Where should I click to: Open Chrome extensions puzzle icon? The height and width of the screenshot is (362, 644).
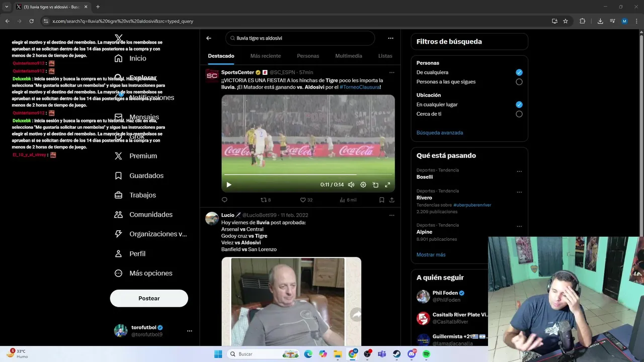tap(583, 21)
